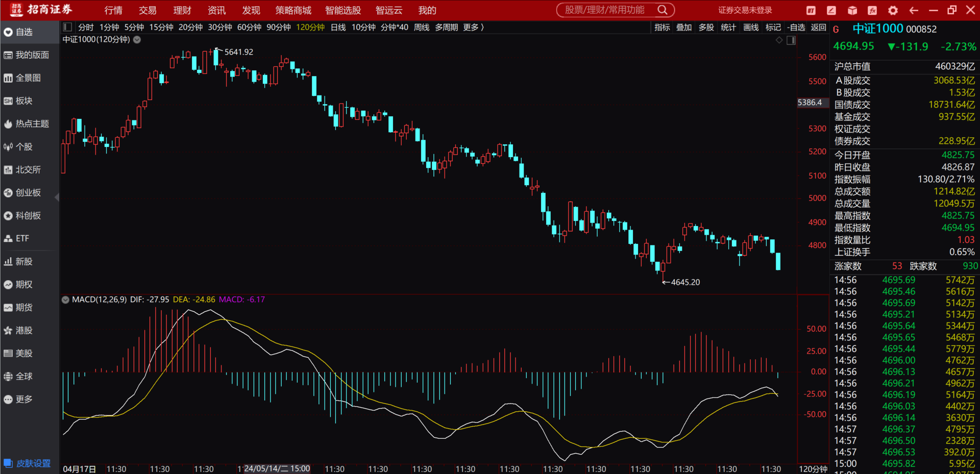Click 证券交易未登录 login link
Screen dimensions: 980x474
pyautogui.click(x=745, y=10)
